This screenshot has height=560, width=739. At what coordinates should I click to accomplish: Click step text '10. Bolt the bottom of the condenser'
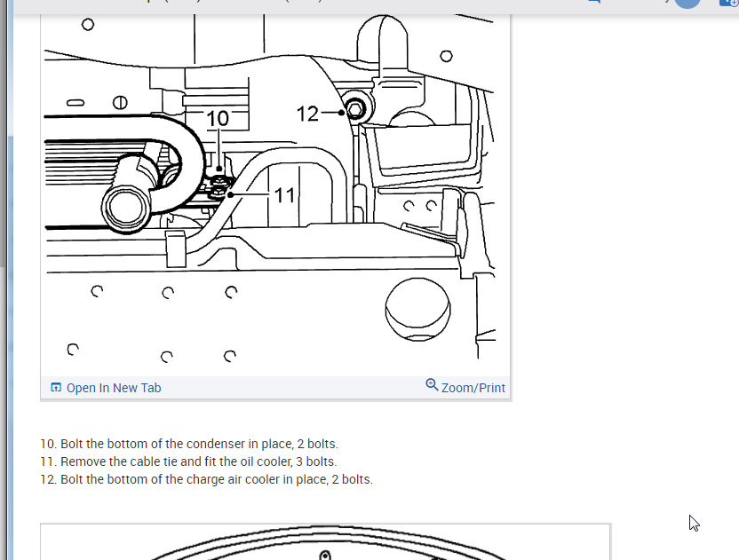pyautogui.click(x=144, y=444)
